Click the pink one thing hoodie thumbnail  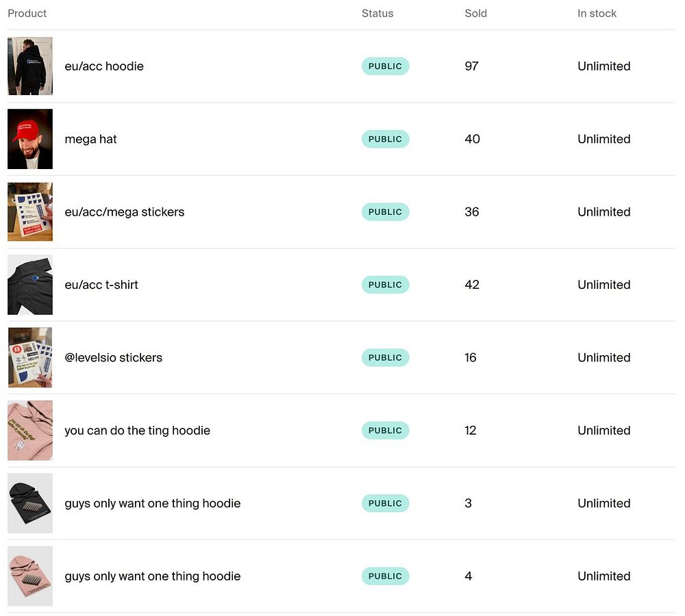[30, 576]
